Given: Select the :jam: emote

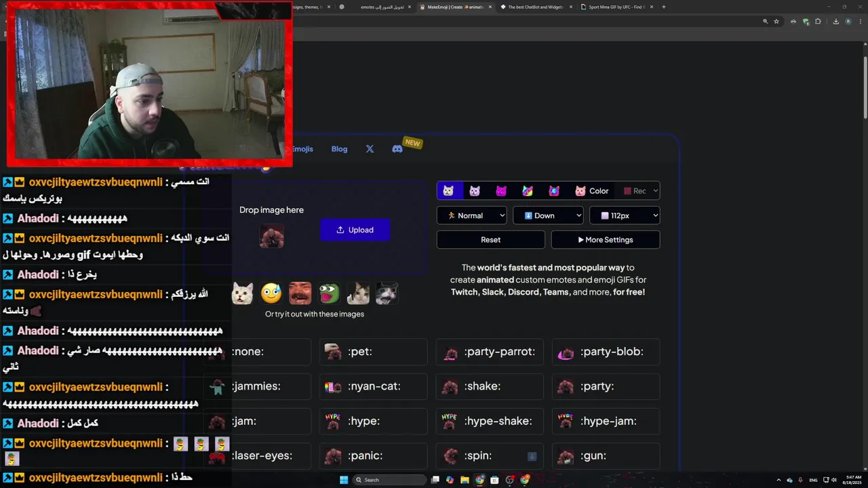Looking at the screenshot, I should 258,422.
